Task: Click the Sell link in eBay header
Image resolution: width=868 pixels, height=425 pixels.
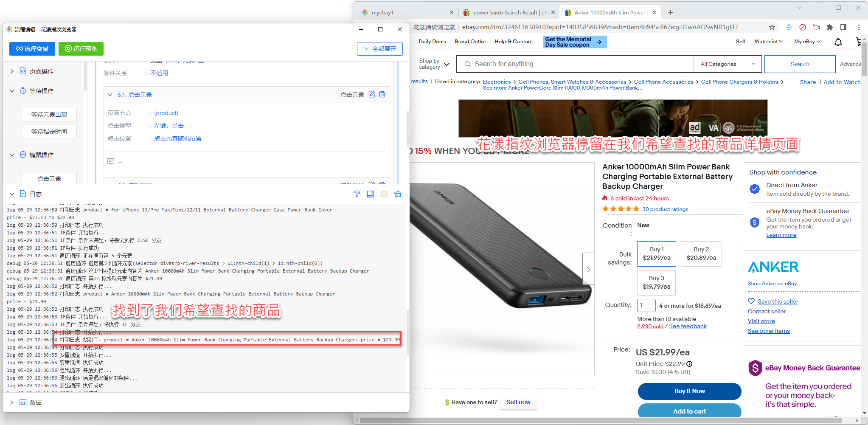Action: click(741, 42)
